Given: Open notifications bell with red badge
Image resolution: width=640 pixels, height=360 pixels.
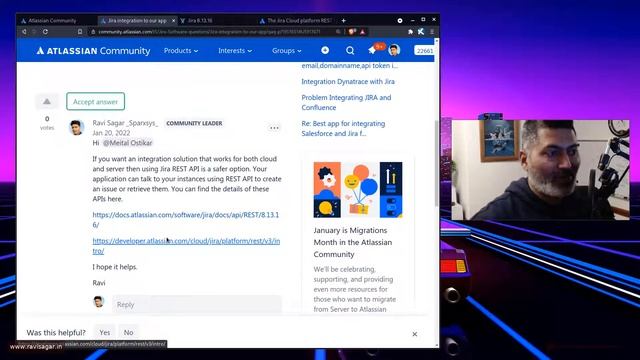Looking at the screenshot, I should 372,50.
